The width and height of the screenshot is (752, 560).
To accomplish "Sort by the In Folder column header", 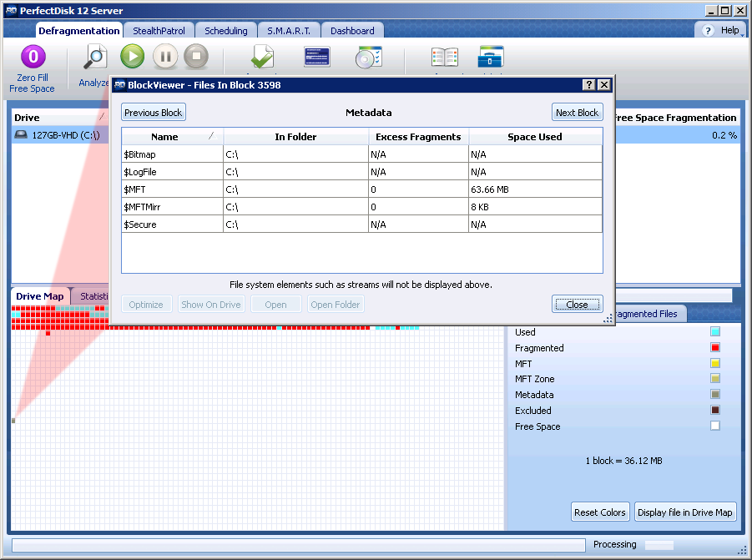I will tap(296, 137).
